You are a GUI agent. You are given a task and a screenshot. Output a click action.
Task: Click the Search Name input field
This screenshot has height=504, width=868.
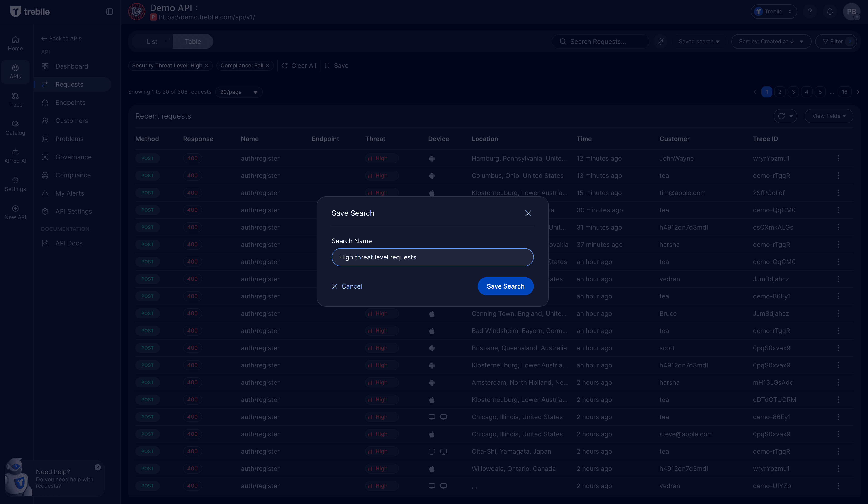click(x=432, y=257)
